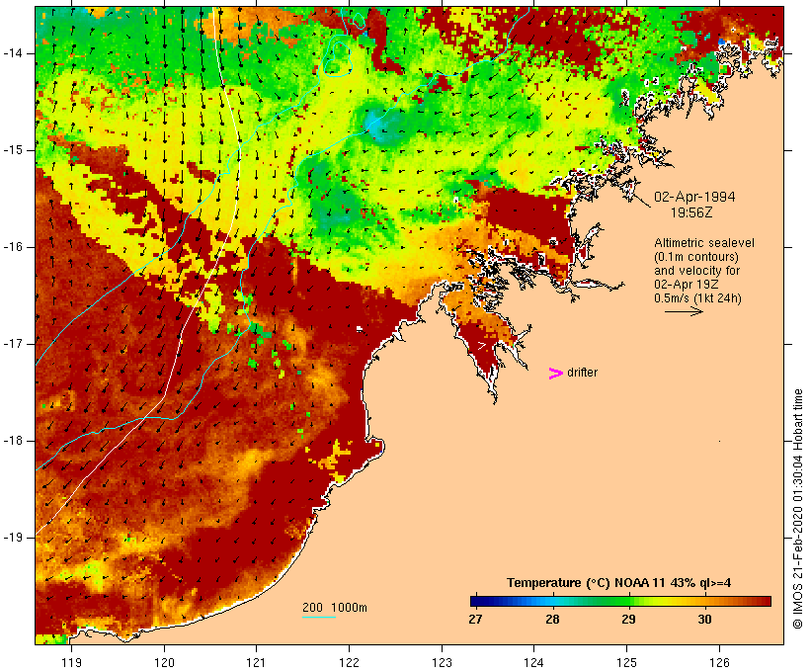The image size is (810, 672).
Task: Click the latitude axis label '-14'
Action: pos(13,53)
